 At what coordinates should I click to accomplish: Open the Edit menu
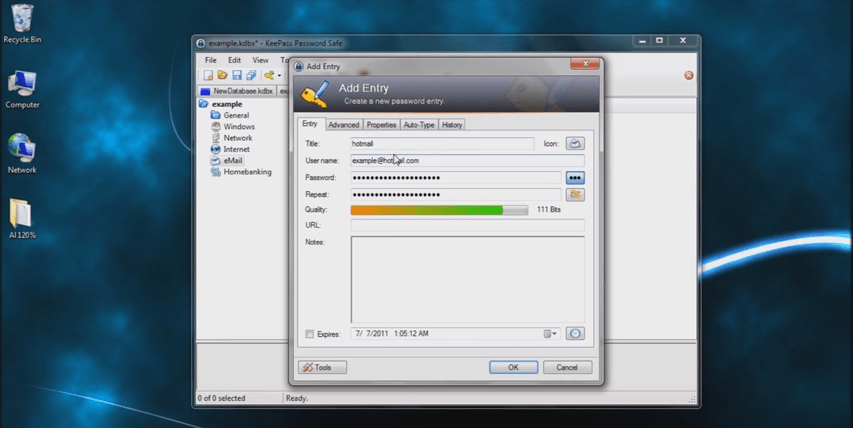click(x=234, y=60)
